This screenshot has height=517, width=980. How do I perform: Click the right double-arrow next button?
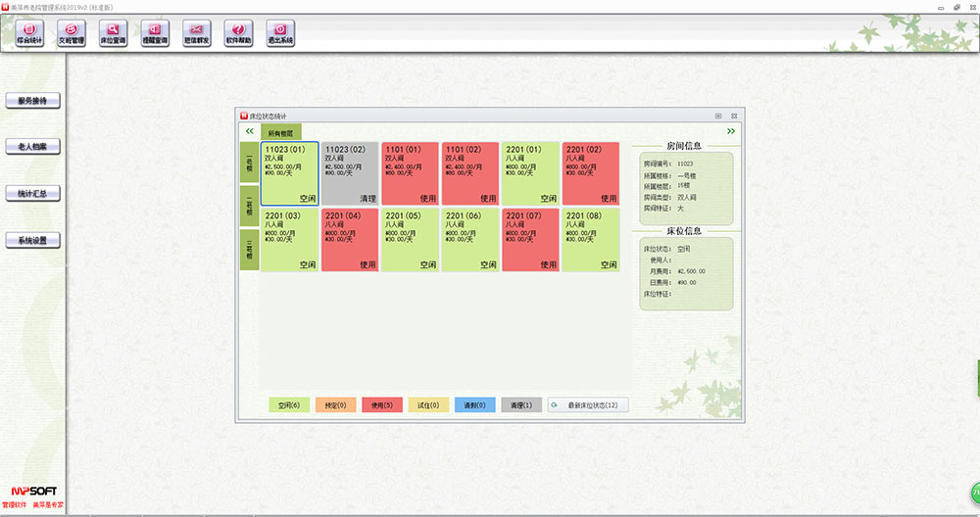click(730, 130)
